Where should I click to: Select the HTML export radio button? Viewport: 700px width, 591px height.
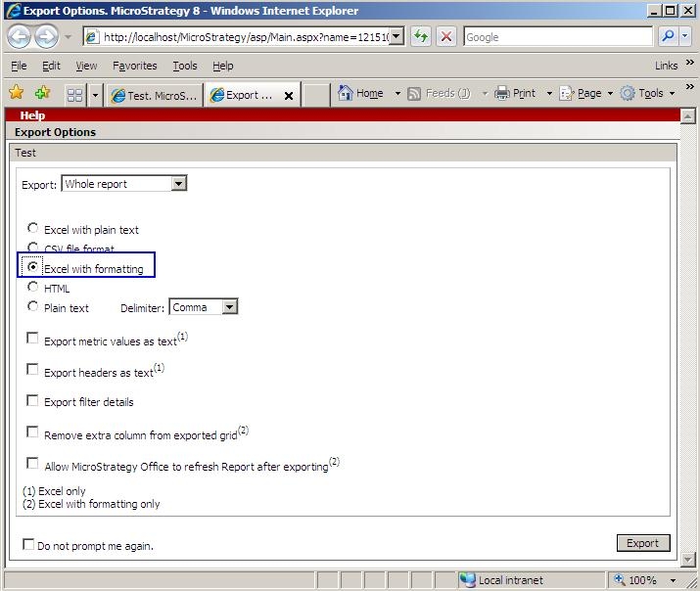pyautogui.click(x=33, y=287)
